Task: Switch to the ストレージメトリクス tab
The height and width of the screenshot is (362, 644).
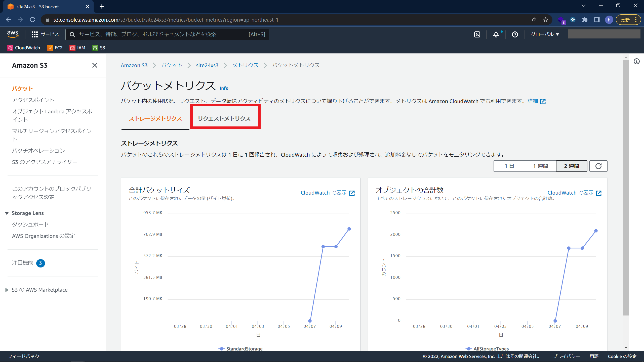Action: [155, 119]
